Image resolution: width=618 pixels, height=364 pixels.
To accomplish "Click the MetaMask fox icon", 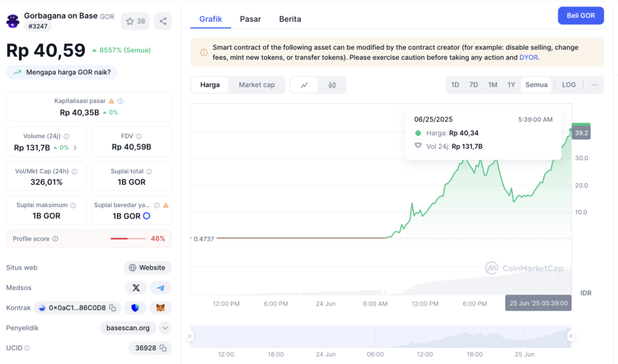I will pyautogui.click(x=161, y=308).
